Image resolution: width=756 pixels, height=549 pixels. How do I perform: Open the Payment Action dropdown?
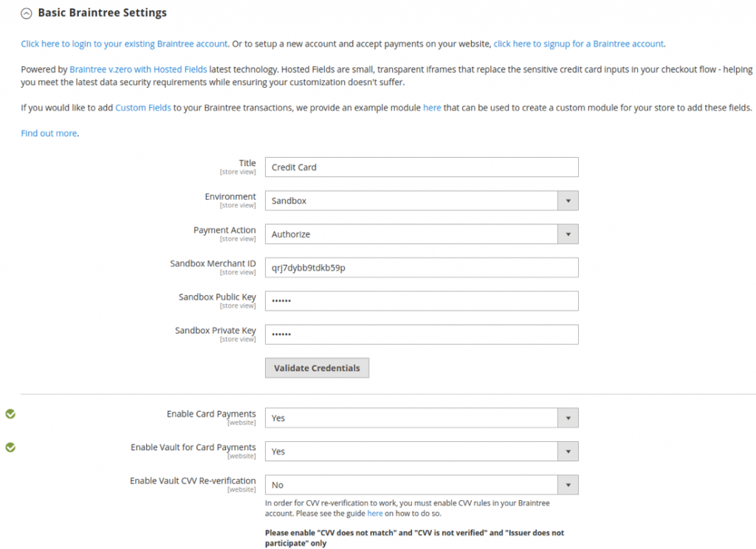coord(568,234)
